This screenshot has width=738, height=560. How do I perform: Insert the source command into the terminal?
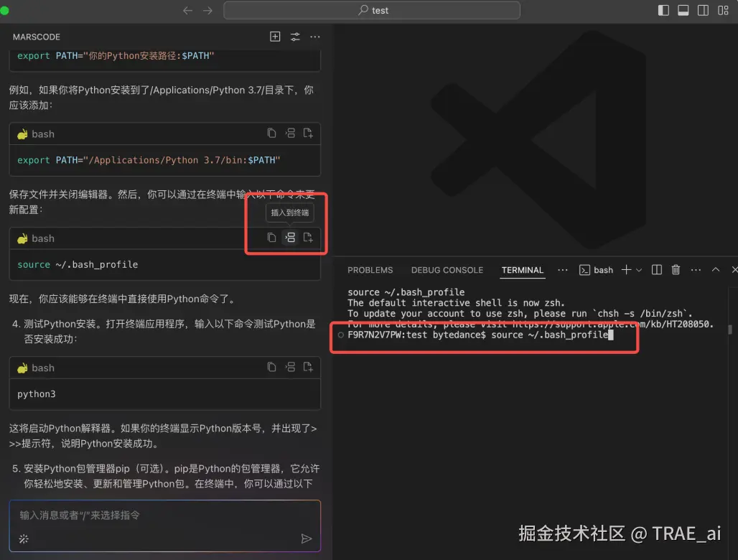289,238
